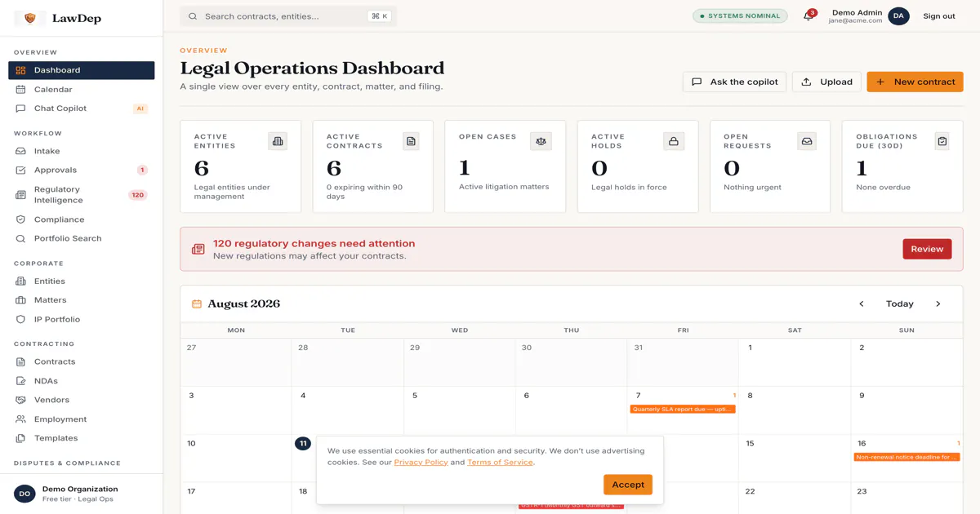Viewport: 980px width, 514px height.
Task: Click the DA user avatar
Action: click(898, 16)
